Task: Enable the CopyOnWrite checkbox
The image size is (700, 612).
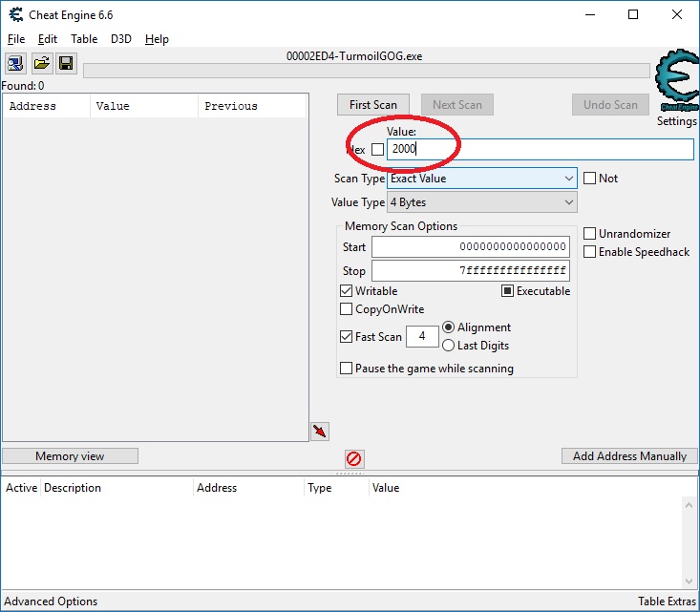Action: 346,309
